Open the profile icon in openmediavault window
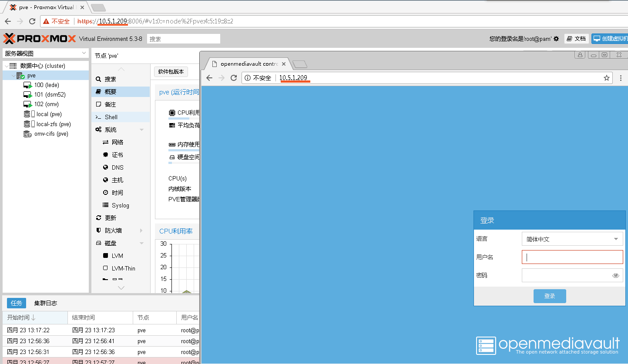 pos(580,55)
